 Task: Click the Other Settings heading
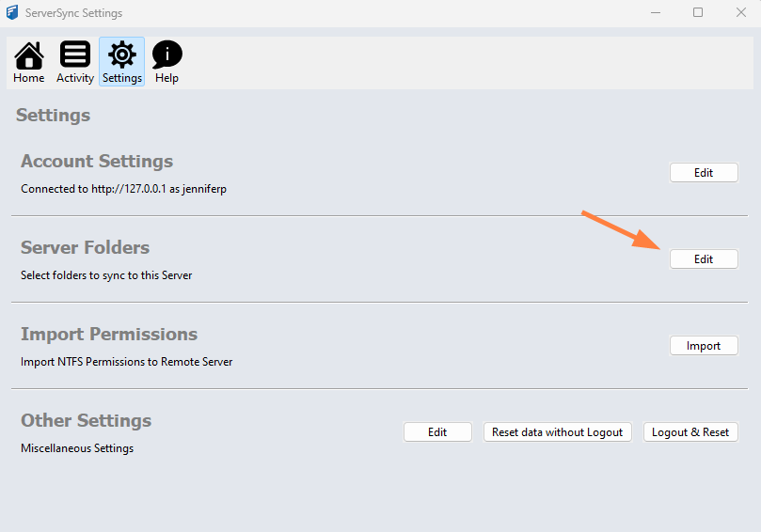[86, 421]
